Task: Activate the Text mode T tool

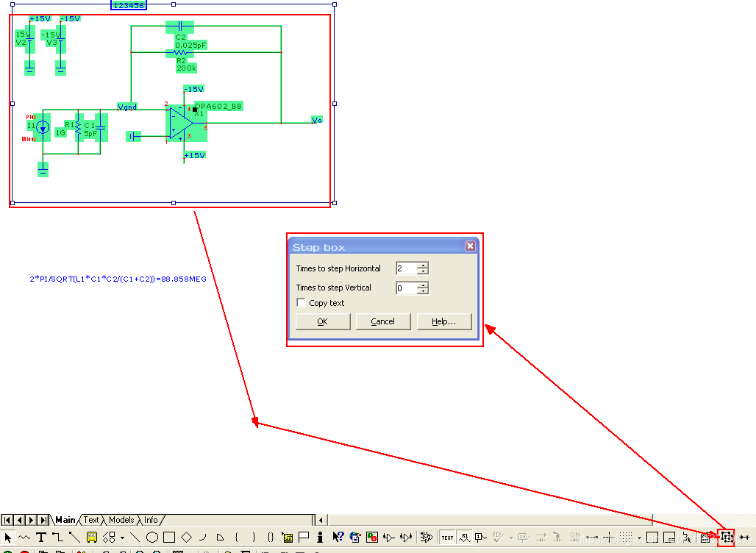Action: click(x=41, y=537)
